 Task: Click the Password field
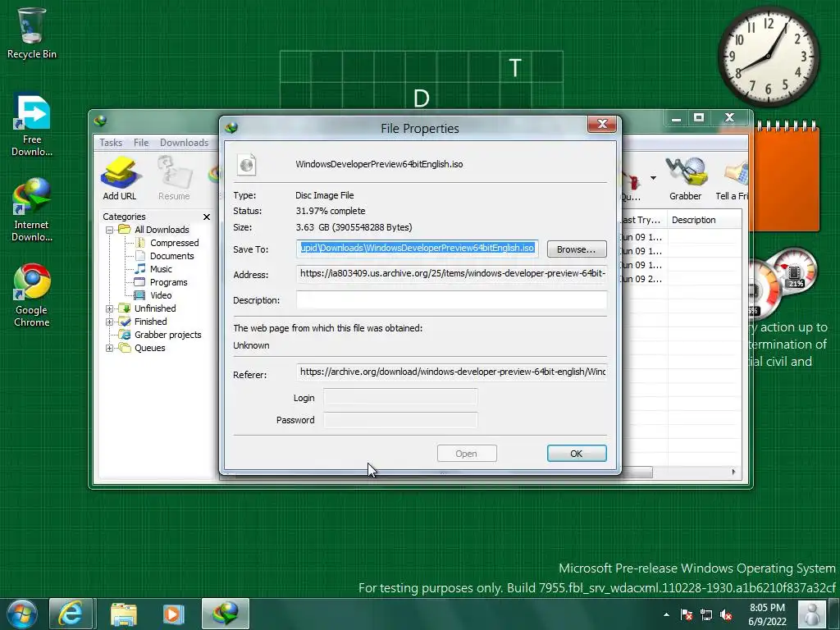tap(400, 420)
